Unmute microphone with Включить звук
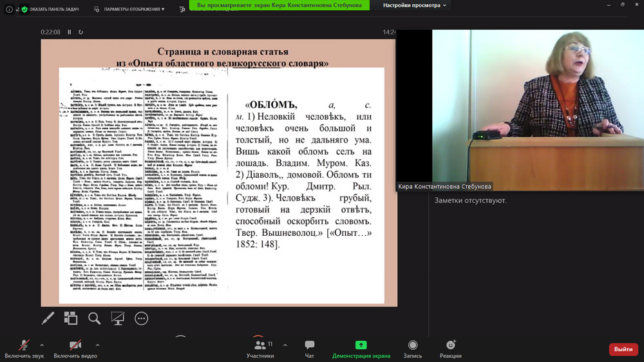The image size is (644, 362). pos(23,349)
